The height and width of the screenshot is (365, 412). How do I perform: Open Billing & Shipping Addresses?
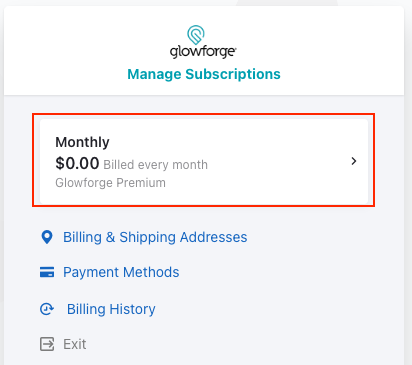pos(155,237)
